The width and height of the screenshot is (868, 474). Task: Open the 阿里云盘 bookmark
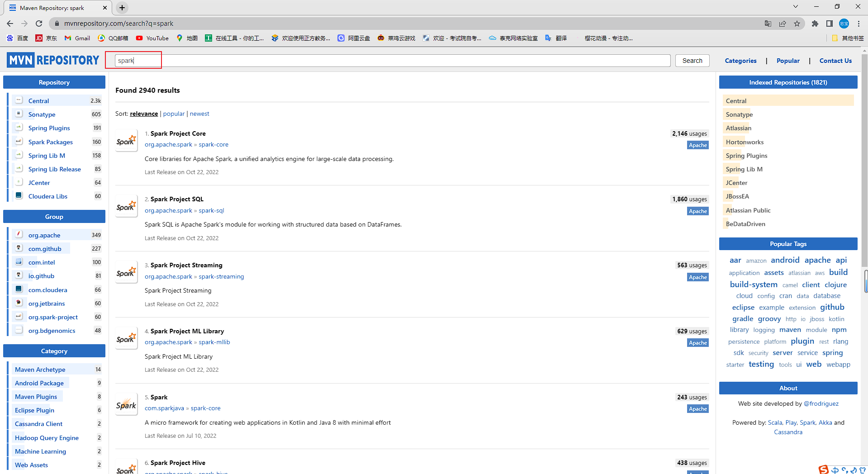point(354,38)
